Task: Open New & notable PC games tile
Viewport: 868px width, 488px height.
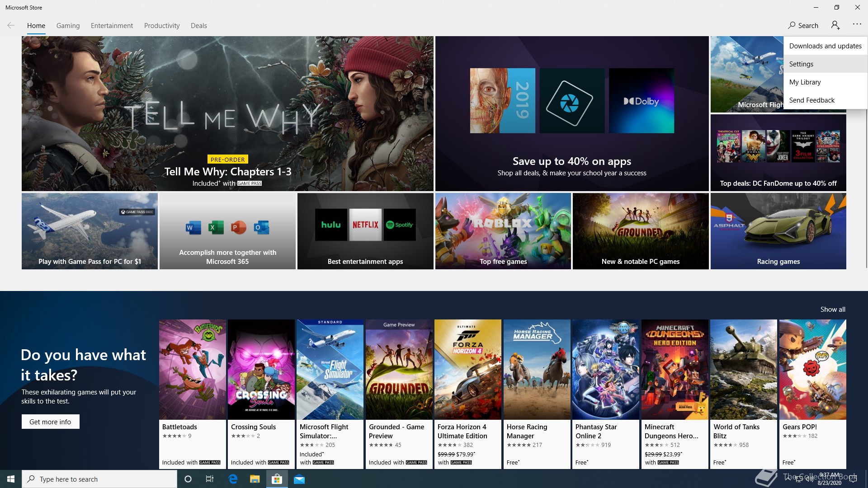Action: click(641, 231)
